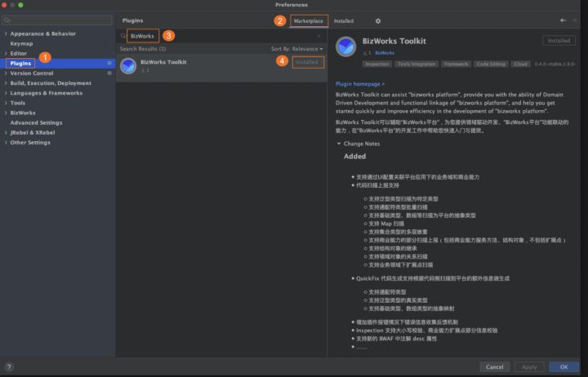The width and height of the screenshot is (588, 377).
Task: Click the search magnifier in plugin search
Action: click(123, 36)
